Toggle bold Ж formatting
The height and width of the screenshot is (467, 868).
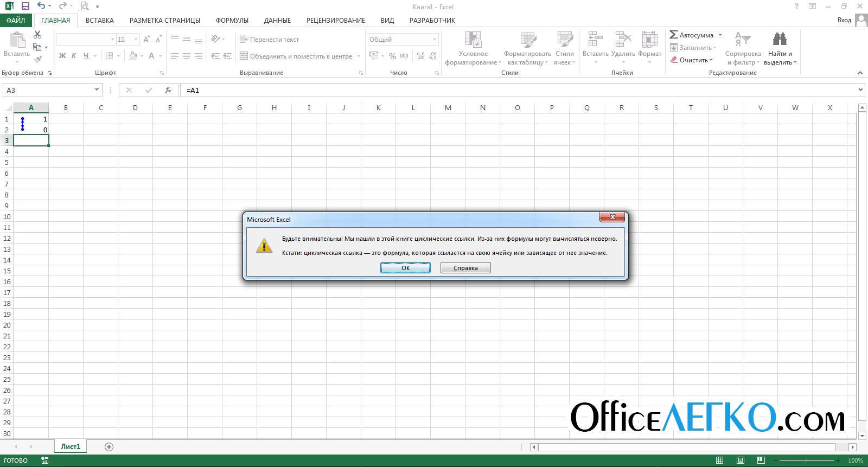(x=62, y=56)
